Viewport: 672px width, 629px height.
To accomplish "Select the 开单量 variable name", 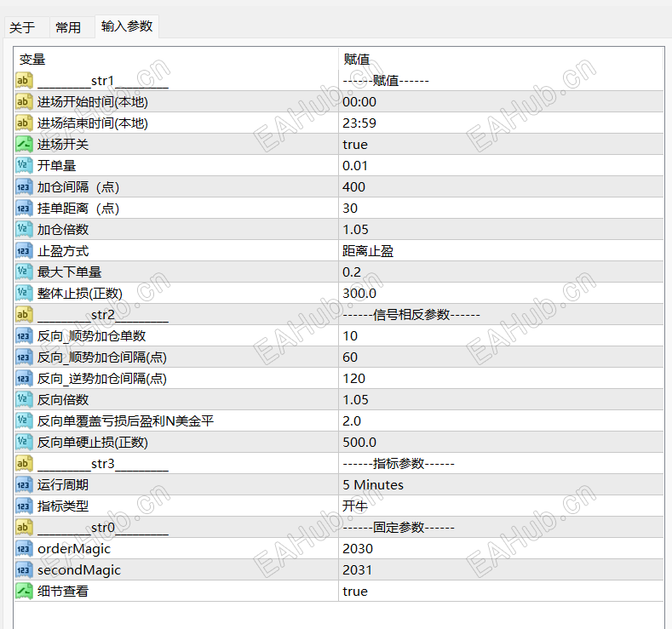I will 56,166.
